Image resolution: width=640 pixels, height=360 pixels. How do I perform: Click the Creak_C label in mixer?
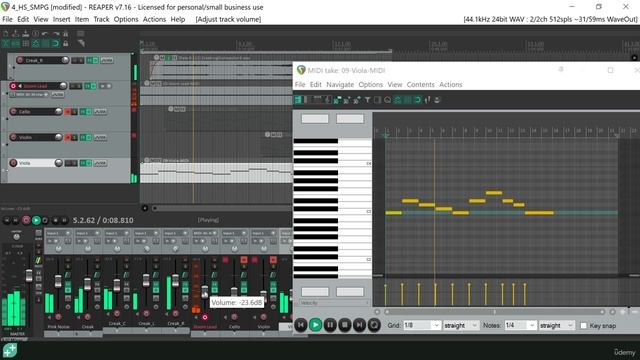click(117, 324)
